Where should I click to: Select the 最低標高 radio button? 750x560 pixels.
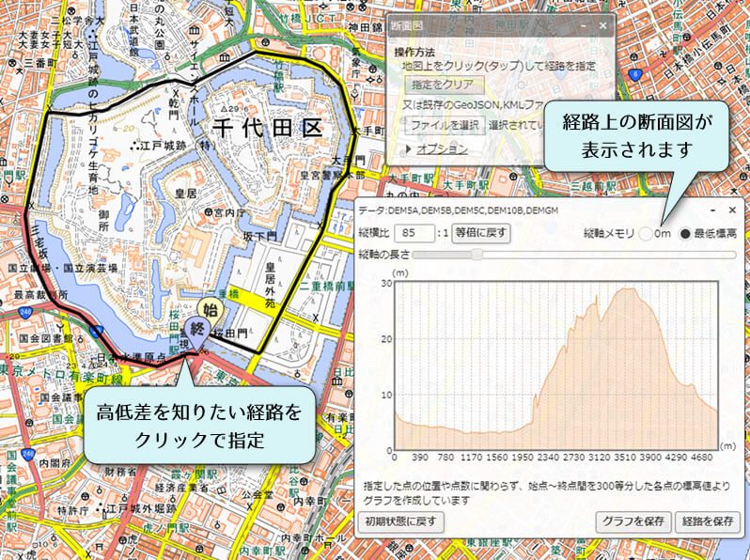685,234
